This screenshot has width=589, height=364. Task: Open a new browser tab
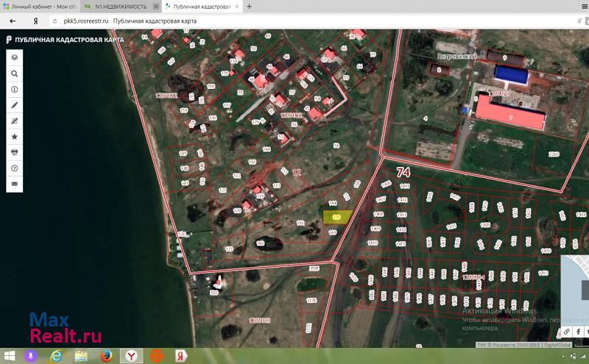click(x=249, y=7)
